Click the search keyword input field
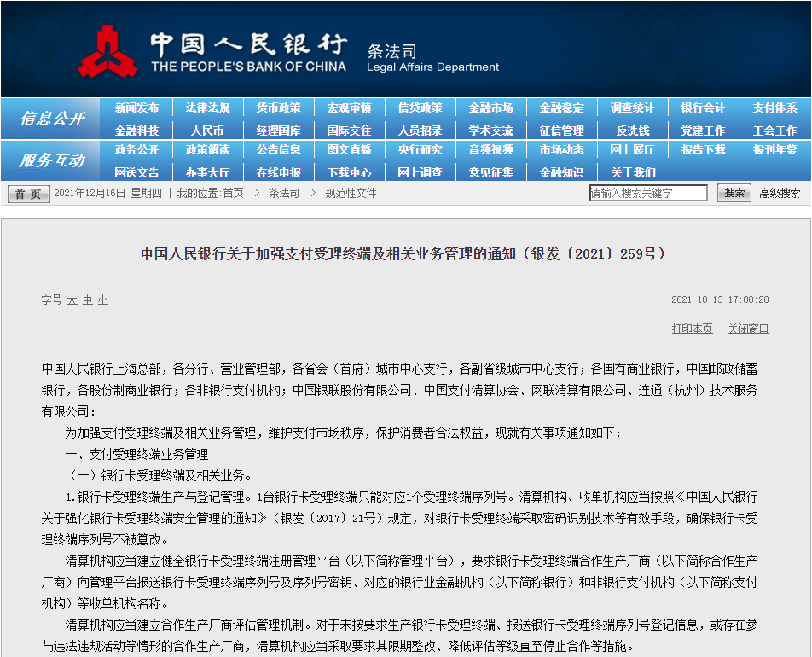The image size is (812, 657). 648,193
